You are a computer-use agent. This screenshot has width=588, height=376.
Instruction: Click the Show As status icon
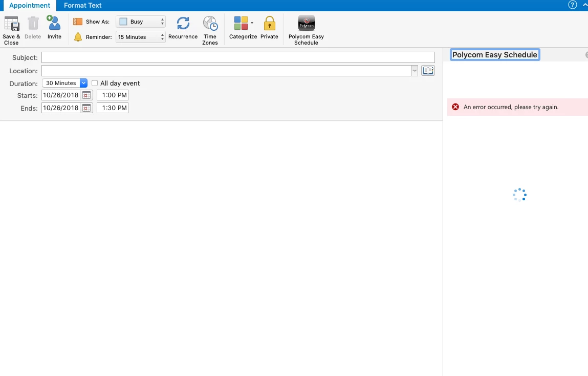tap(78, 22)
